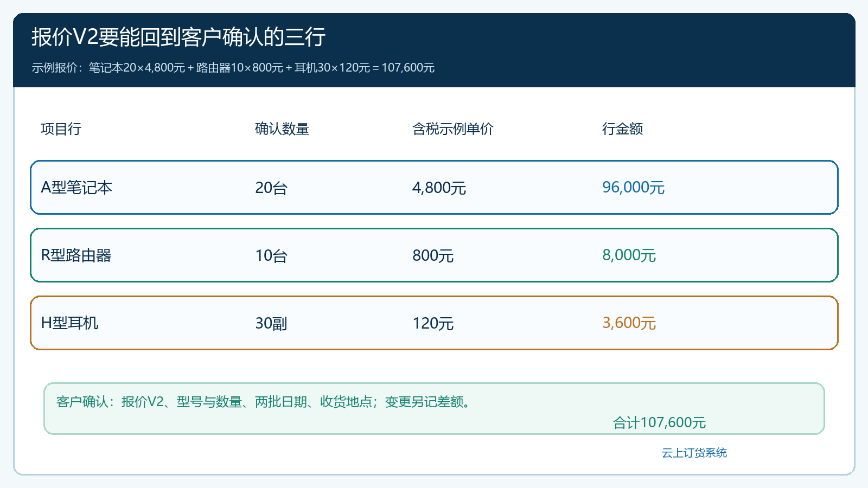Click the 客户确认 note text

coord(264,402)
